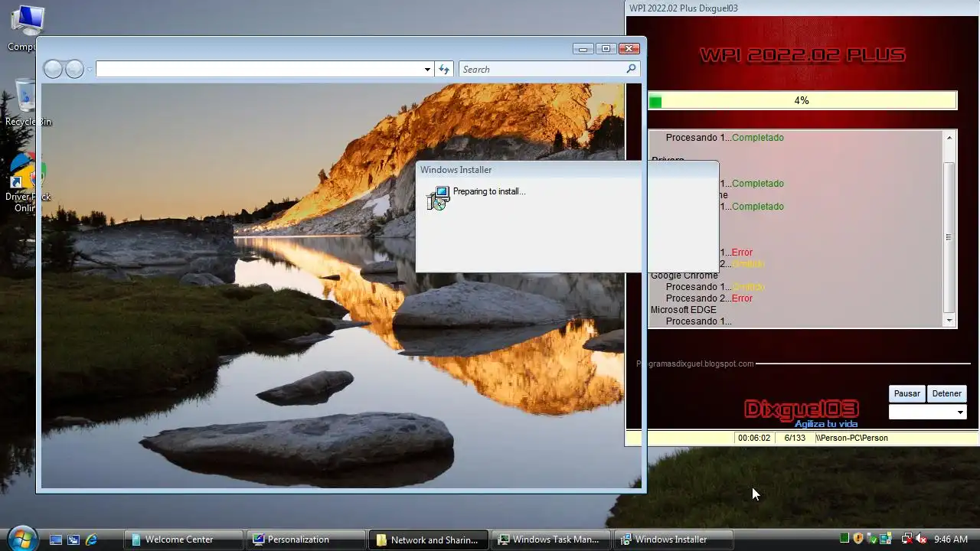Switch to Personalization taskbar button
The width and height of the screenshot is (980, 551).
305,540
